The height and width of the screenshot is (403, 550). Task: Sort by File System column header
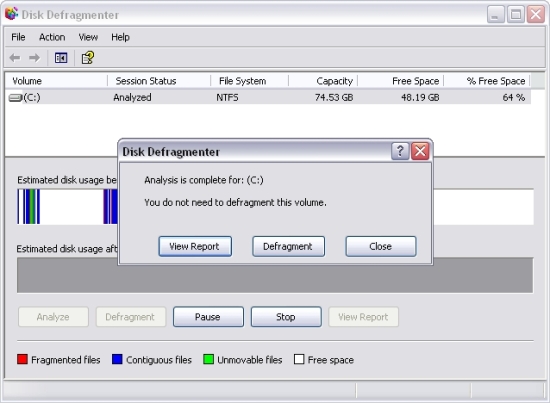[x=249, y=81]
